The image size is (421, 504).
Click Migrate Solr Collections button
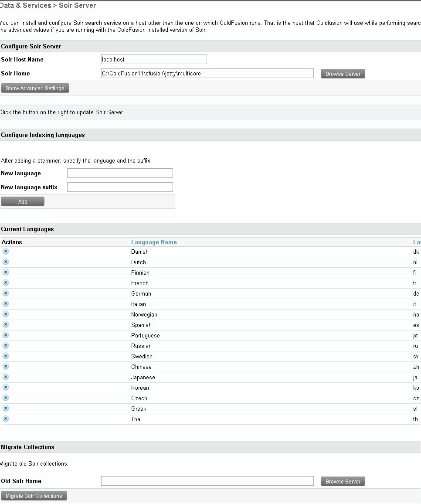34,496
